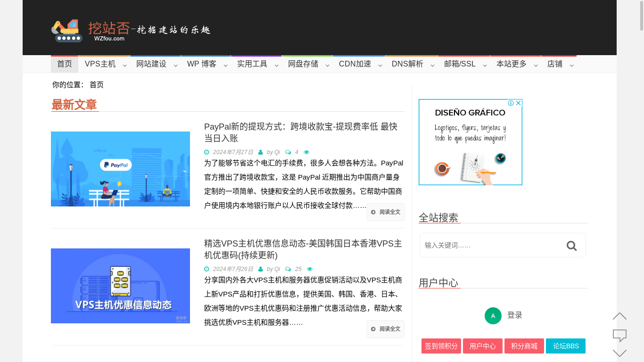Click comment count 4 on PayPal article
The image size is (644, 362).
point(297,152)
